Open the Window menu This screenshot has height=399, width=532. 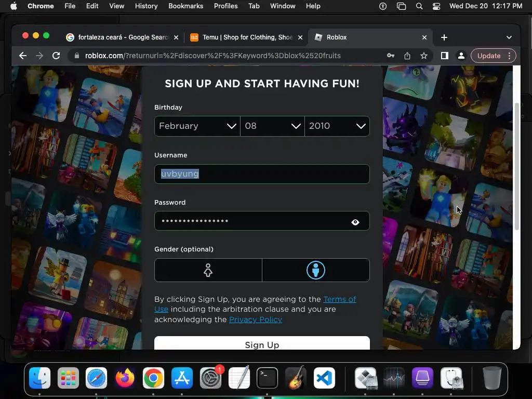tap(283, 6)
